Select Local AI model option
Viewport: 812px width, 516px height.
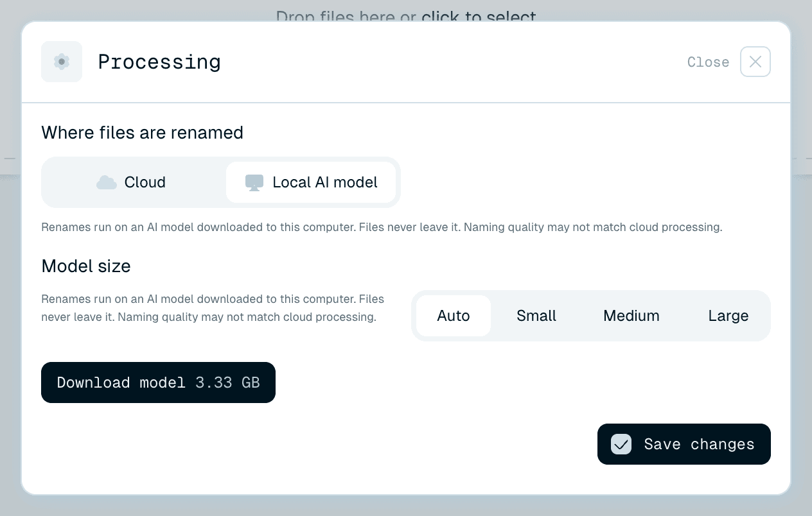coord(311,182)
